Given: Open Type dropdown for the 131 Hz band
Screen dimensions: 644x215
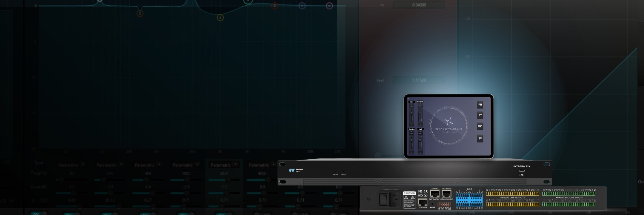Looking at the screenshot, I should (x=121, y=165).
